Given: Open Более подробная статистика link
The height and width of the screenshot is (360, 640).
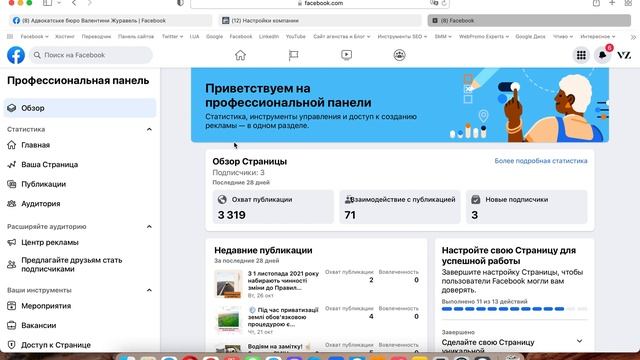Looking at the screenshot, I should point(541,161).
